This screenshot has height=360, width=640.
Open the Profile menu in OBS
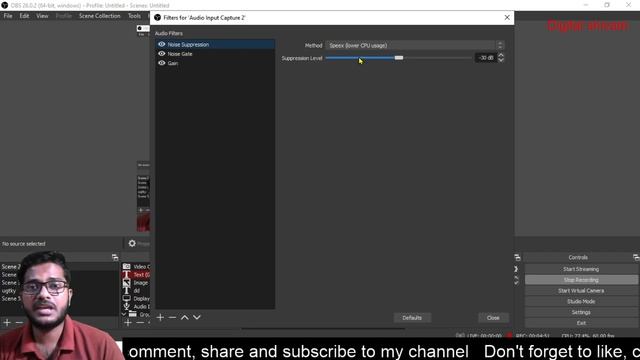63,16
